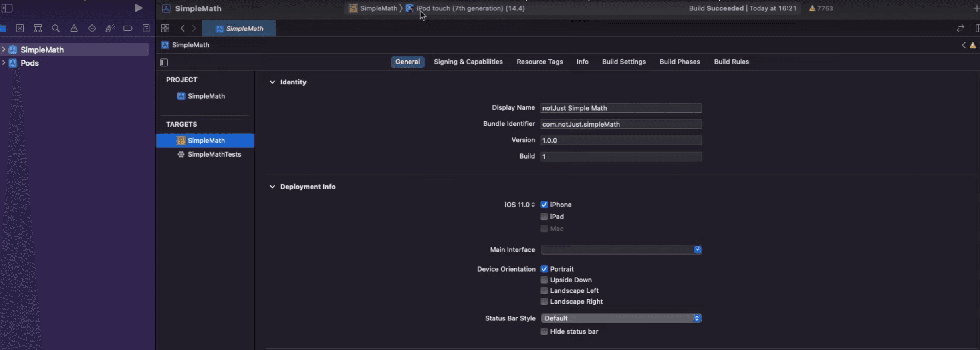Screen dimensions: 980x350
Task: Click the Display Name text field
Action: tap(620, 108)
